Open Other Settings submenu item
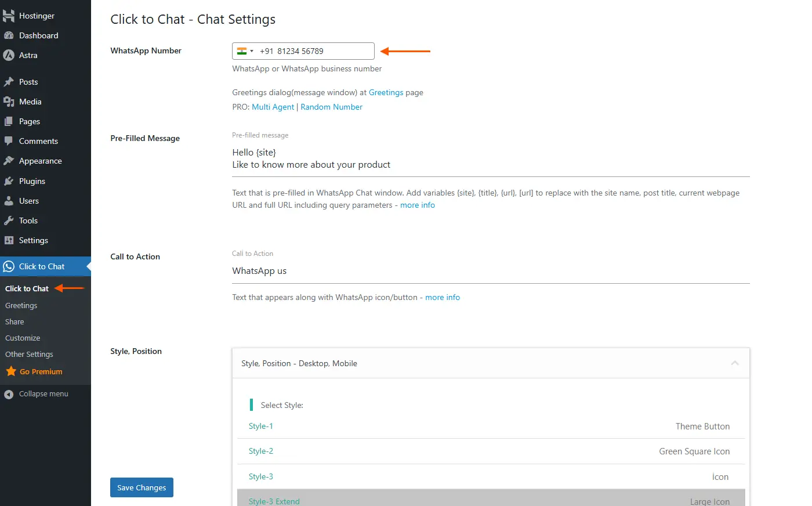The image size is (812, 506). 29,354
